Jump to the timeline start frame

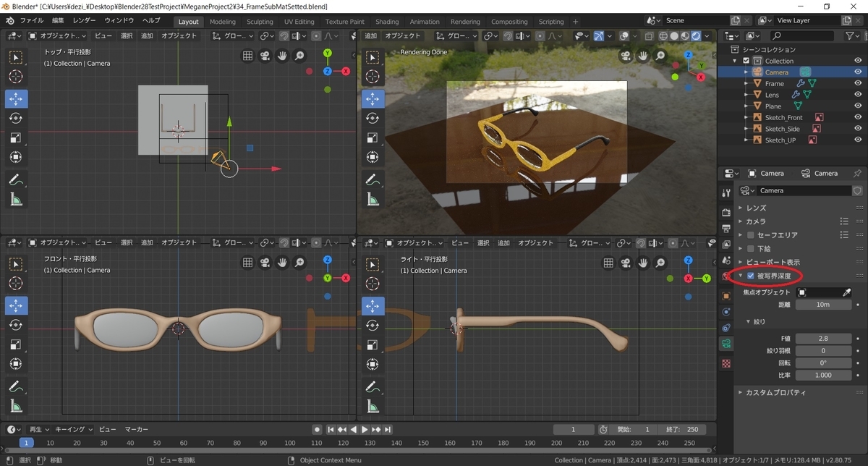pyautogui.click(x=330, y=429)
